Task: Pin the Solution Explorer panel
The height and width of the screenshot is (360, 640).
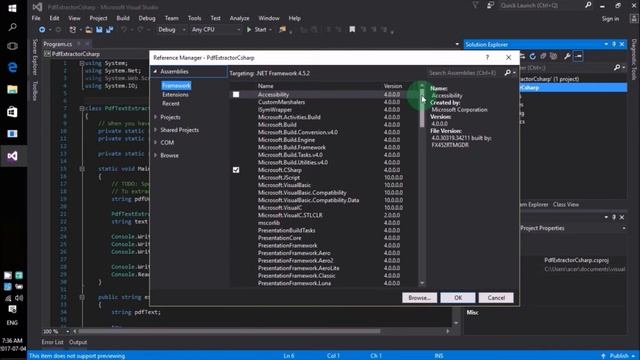Action: click(614, 44)
